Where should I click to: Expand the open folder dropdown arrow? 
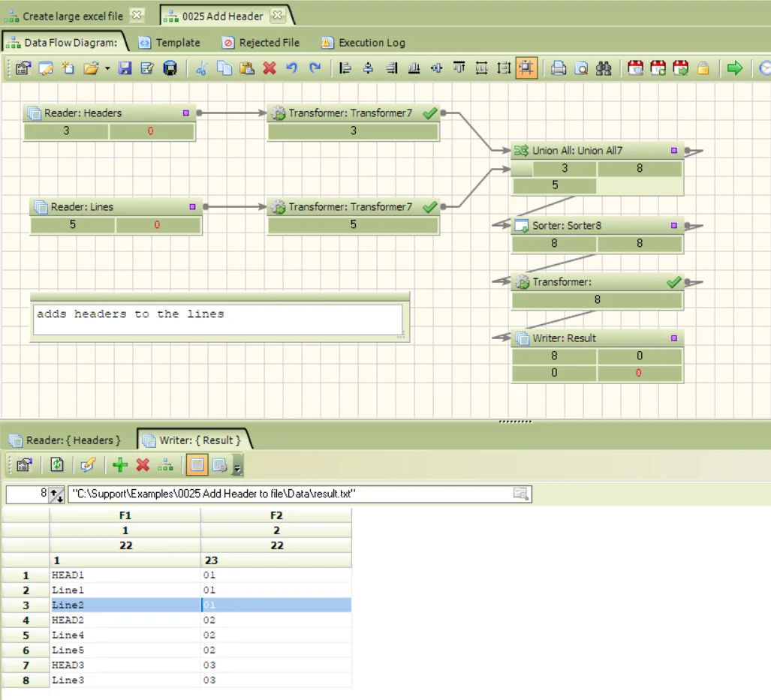(107, 68)
